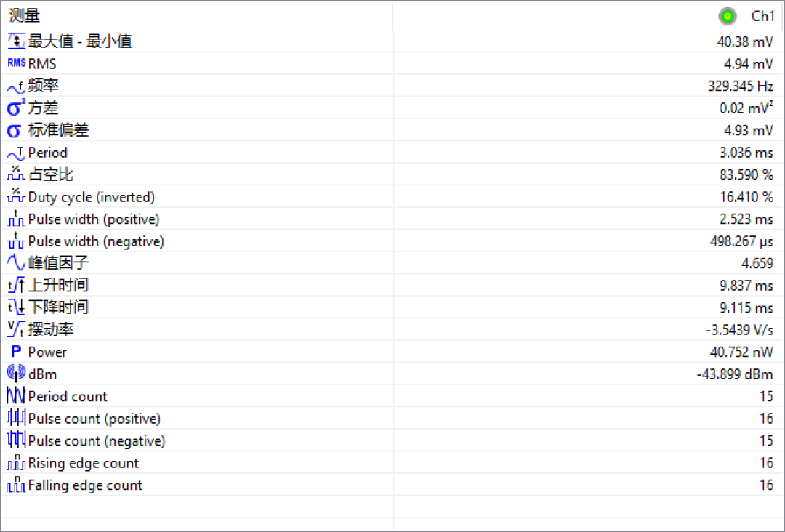Click the variance sigma-squared icon
Viewport: 785px width, 532px height.
pyautogui.click(x=16, y=108)
